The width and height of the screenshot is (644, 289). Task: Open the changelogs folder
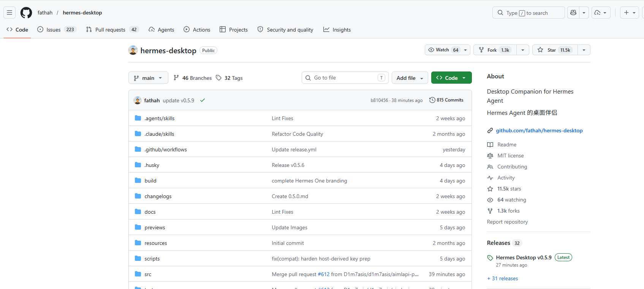pos(158,196)
